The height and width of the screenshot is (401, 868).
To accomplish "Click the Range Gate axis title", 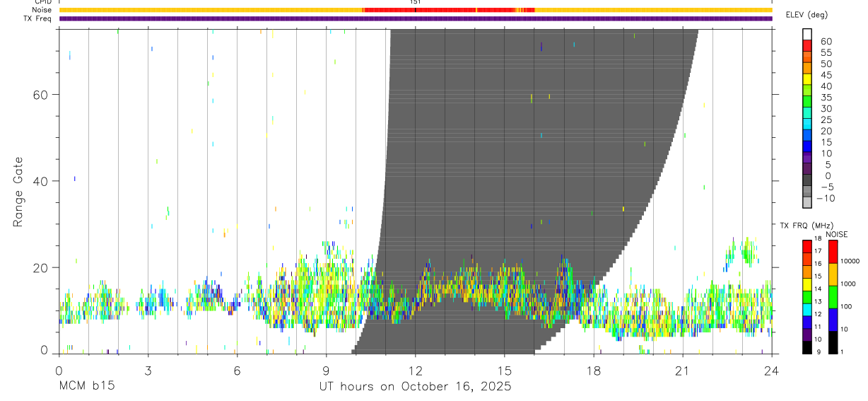I will 18,192.
